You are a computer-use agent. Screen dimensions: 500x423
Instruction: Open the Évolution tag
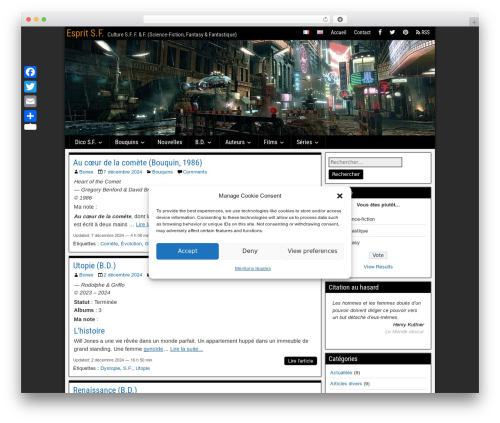[x=131, y=244]
